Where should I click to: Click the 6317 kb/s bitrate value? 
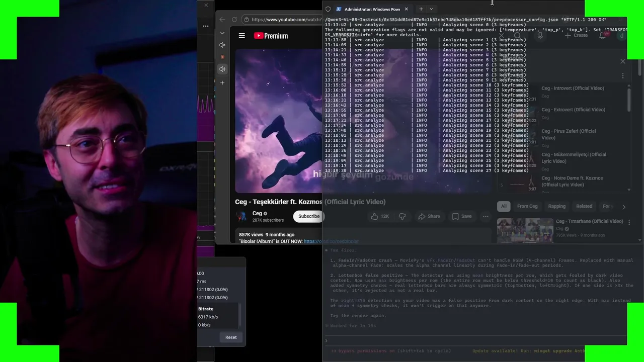tap(208, 317)
